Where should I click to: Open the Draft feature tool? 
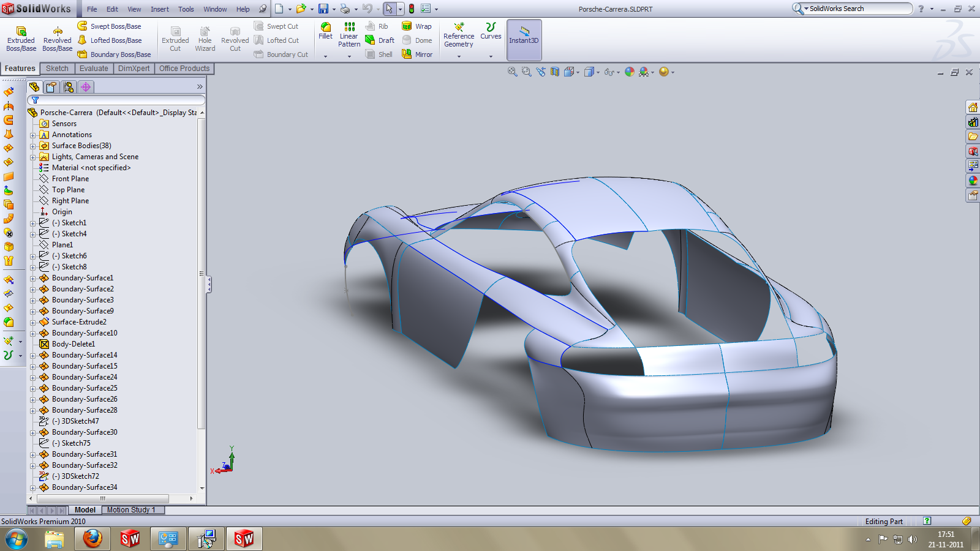[370, 40]
